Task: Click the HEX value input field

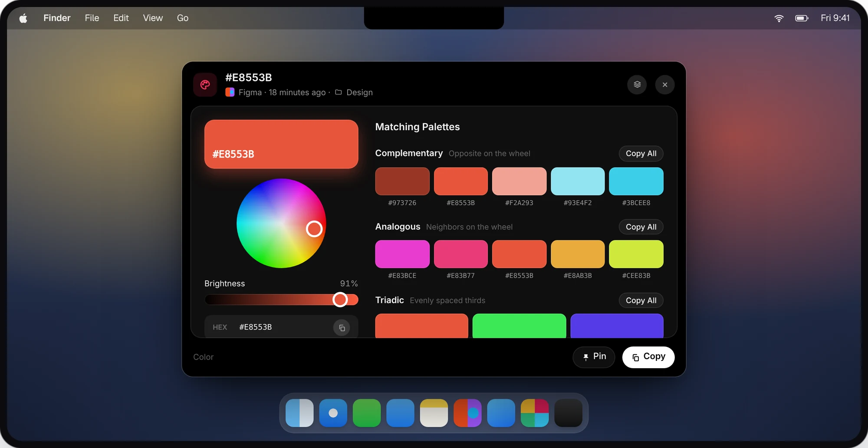Action: point(281,327)
